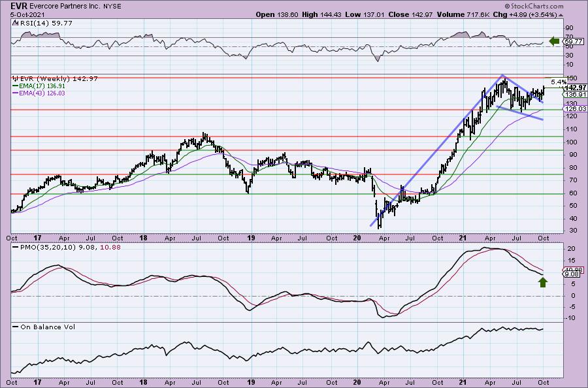The image size is (588, 388).
Task: Click the 5.4% annotation label
Action: pyautogui.click(x=559, y=82)
